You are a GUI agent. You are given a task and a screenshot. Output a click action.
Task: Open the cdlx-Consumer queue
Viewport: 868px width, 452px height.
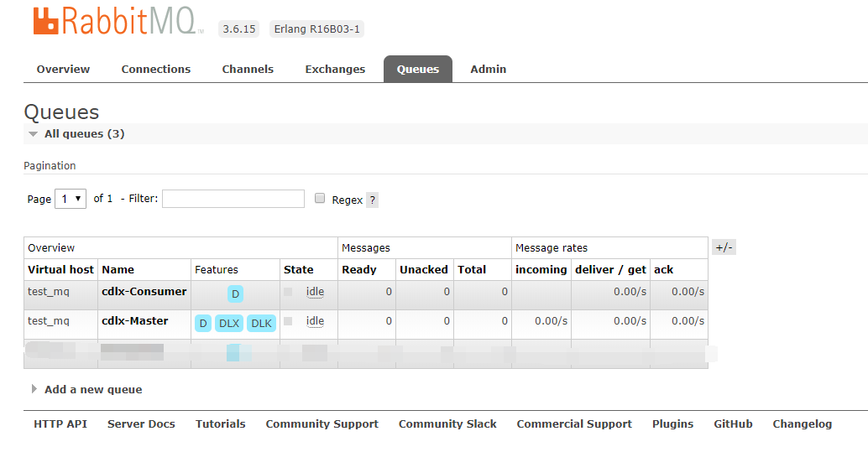[144, 292]
